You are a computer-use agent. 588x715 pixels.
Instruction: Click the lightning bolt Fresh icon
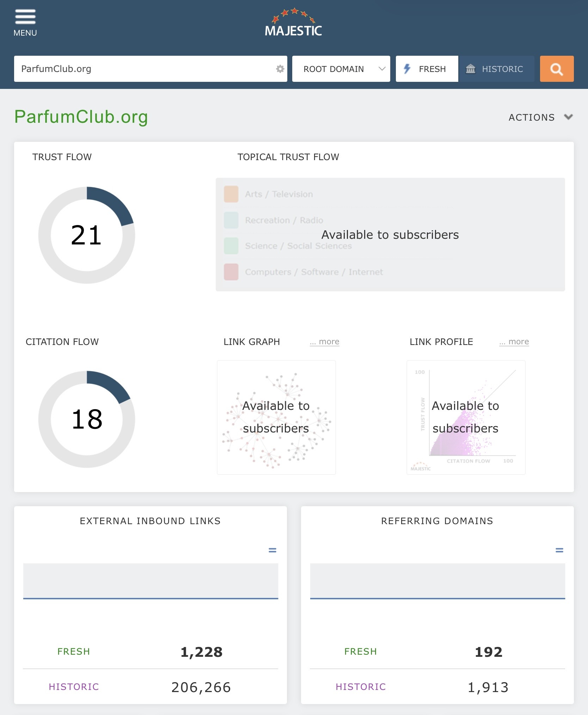click(407, 69)
